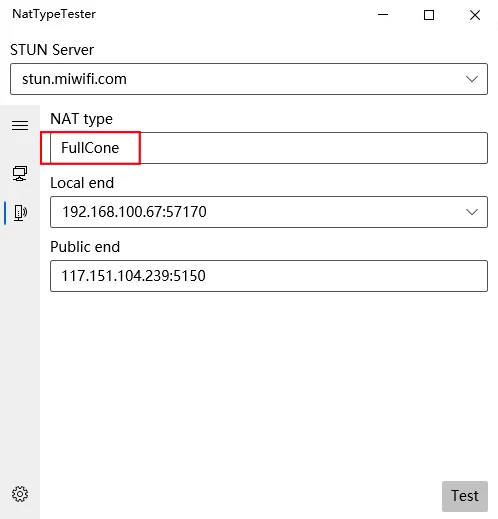Click the Public end 117.151.104.239:5150 field

click(269, 276)
